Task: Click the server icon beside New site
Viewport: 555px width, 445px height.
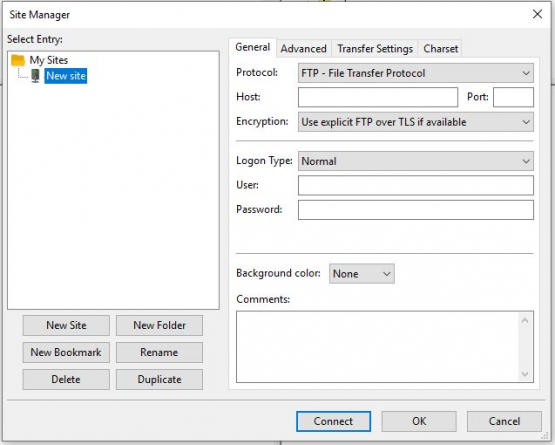Action: pos(35,76)
